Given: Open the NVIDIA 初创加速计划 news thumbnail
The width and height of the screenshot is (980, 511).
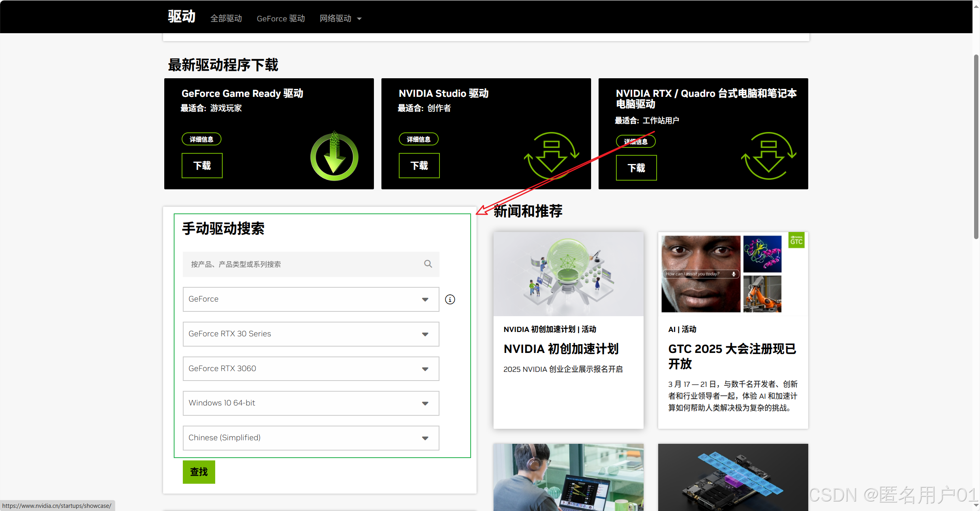Looking at the screenshot, I should coord(568,274).
